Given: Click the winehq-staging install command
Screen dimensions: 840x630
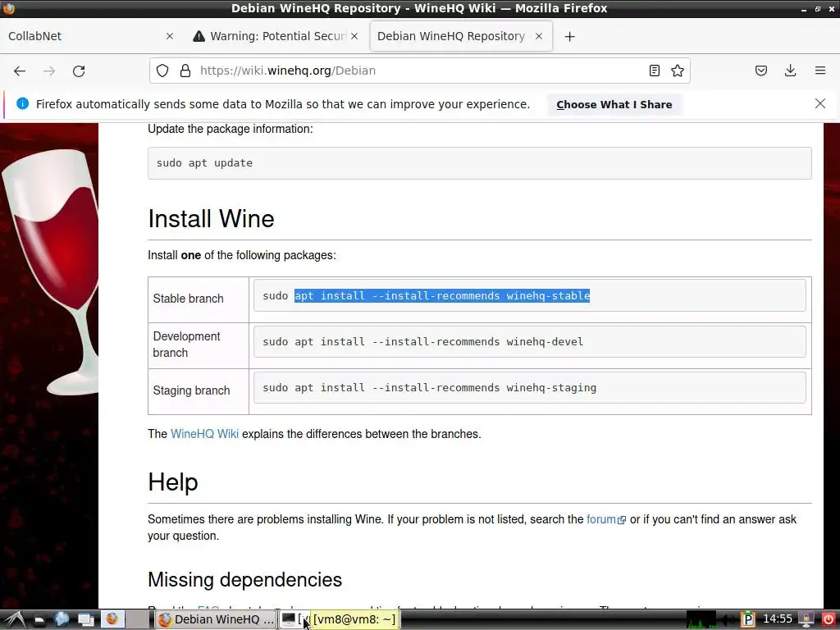Looking at the screenshot, I should [x=529, y=388].
